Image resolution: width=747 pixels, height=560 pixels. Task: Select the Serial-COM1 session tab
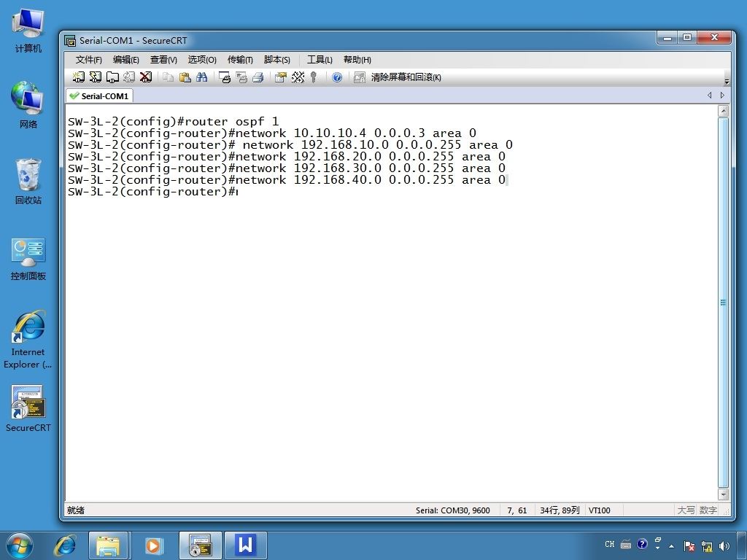(99, 96)
